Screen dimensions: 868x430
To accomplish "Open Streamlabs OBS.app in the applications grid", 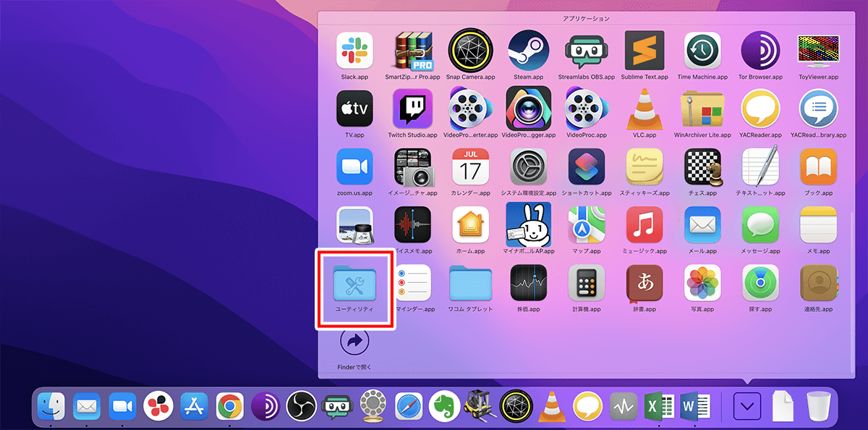I will pyautogui.click(x=586, y=51).
